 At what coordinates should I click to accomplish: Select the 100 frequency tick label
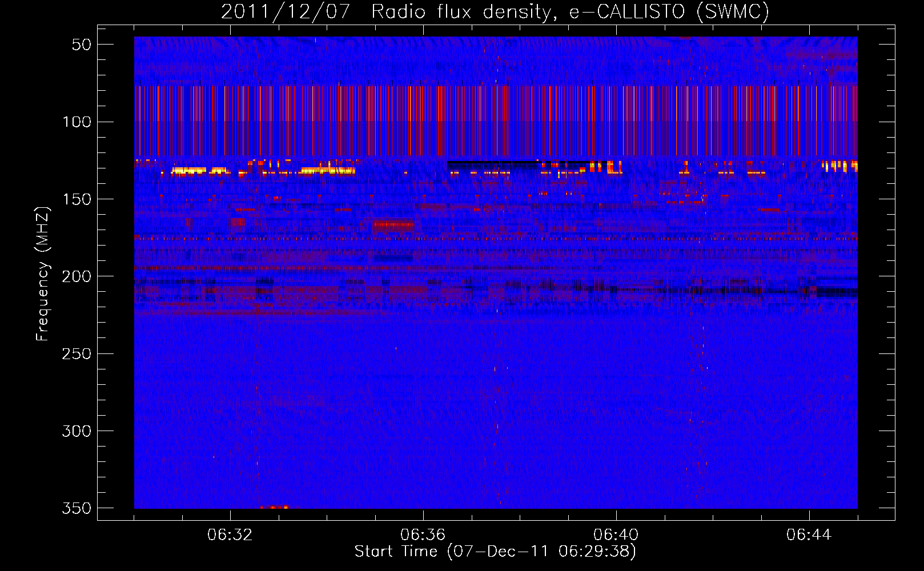pyautogui.click(x=77, y=122)
